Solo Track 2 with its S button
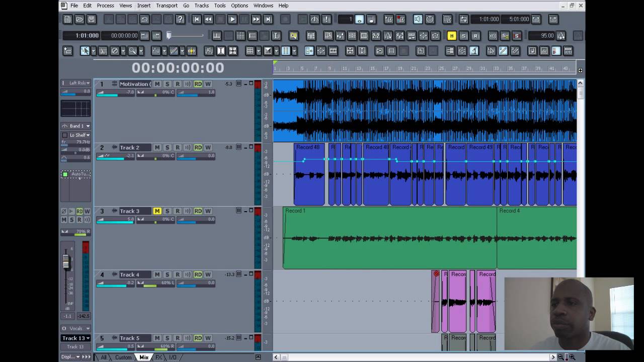Viewport: 644px width, 362px height. pos(167,147)
